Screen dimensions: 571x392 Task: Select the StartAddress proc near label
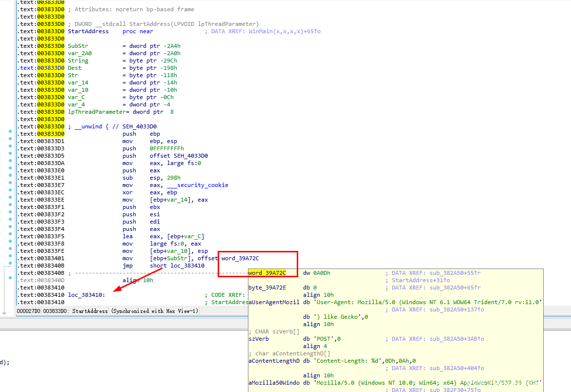click(88, 31)
